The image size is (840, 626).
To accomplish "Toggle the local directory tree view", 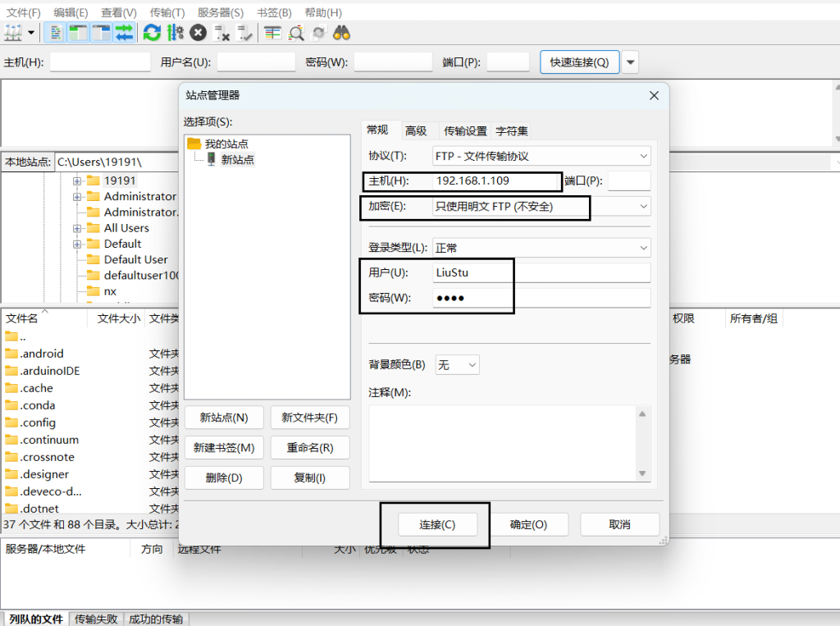I will [x=79, y=32].
